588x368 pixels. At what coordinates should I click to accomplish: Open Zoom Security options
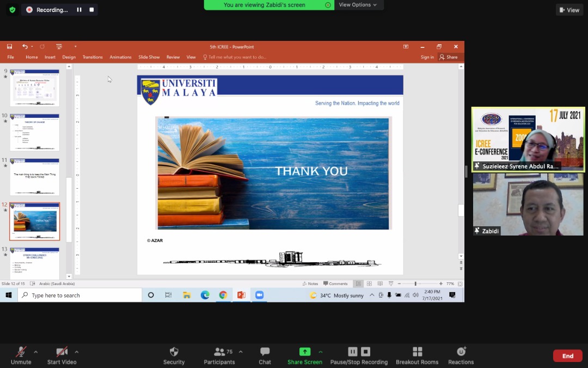click(174, 355)
